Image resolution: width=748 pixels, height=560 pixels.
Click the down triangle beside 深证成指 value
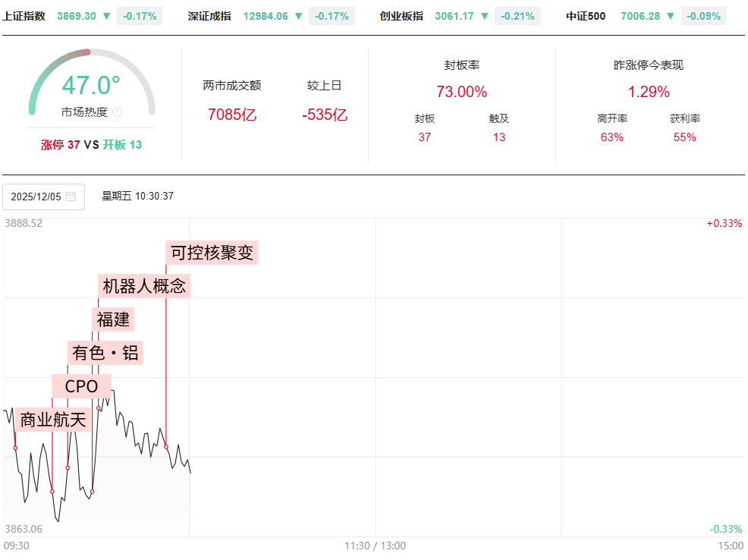(298, 16)
